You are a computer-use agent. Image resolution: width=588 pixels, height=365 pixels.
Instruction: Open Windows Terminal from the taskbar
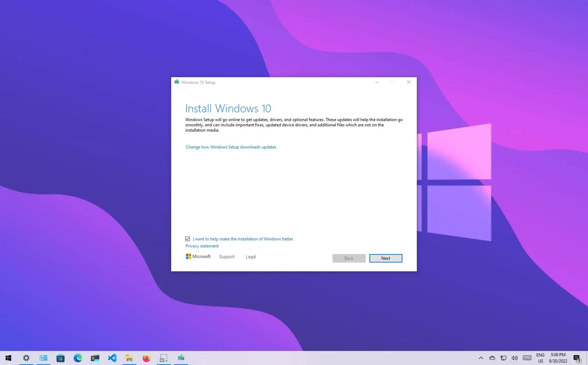click(x=95, y=358)
